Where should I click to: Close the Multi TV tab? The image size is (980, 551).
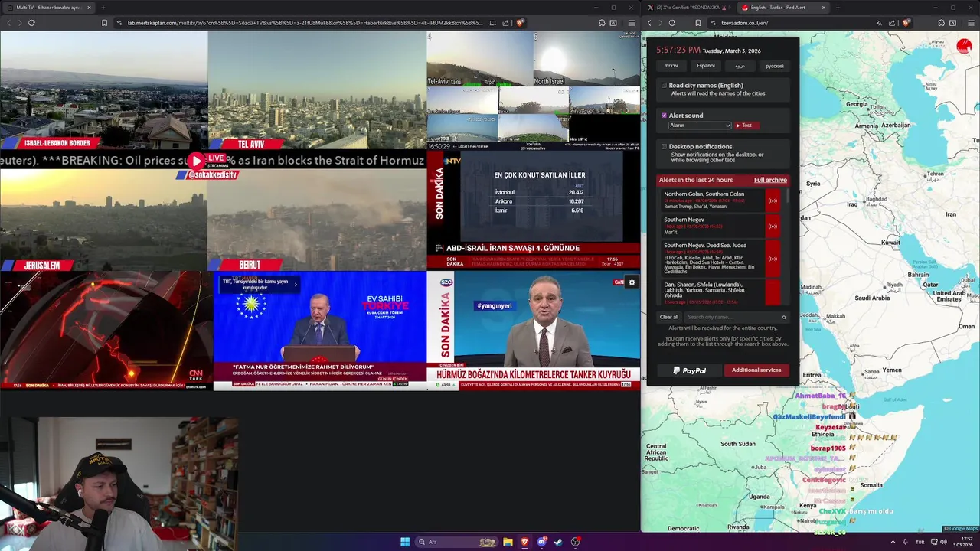[x=89, y=8]
